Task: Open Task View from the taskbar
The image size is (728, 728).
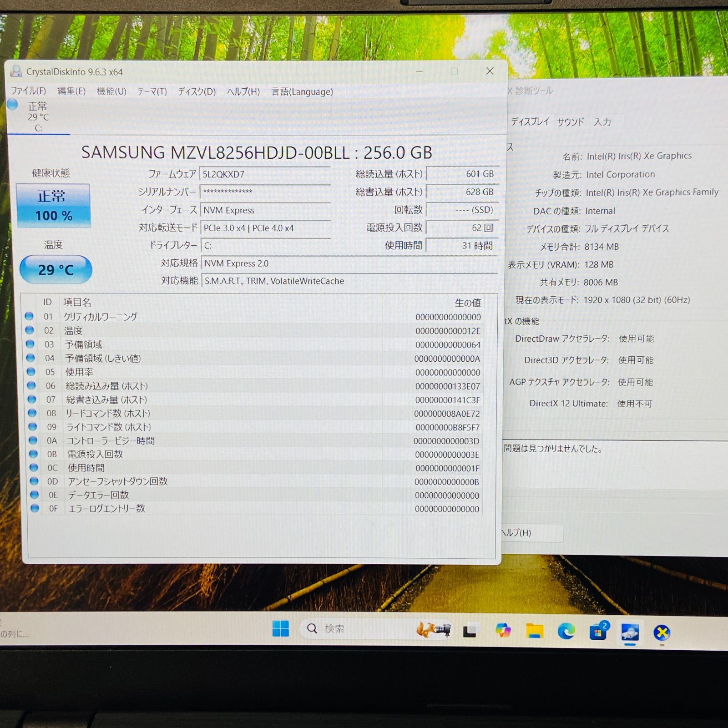Action: 470,631
